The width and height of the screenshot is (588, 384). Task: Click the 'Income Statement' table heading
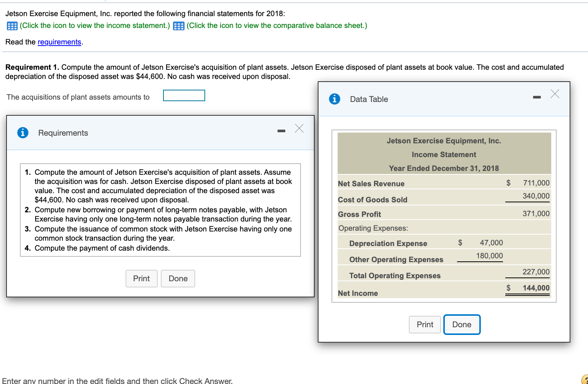pyautogui.click(x=444, y=155)
